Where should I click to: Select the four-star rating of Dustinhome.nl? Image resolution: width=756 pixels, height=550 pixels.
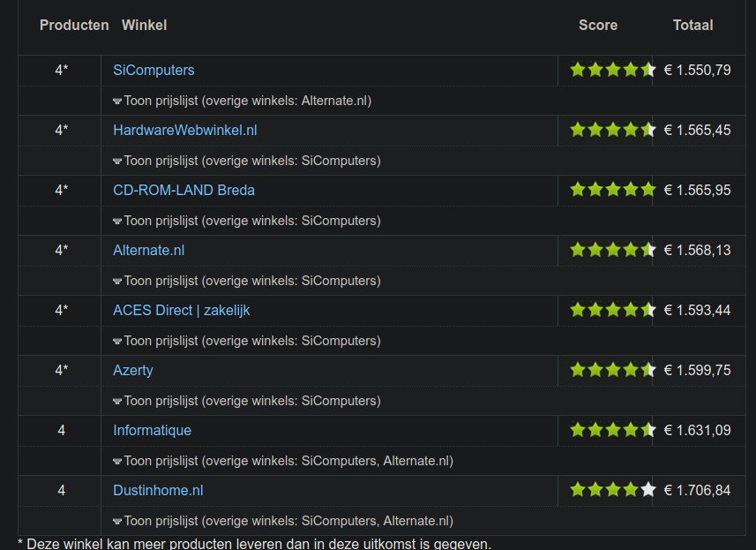613,490
